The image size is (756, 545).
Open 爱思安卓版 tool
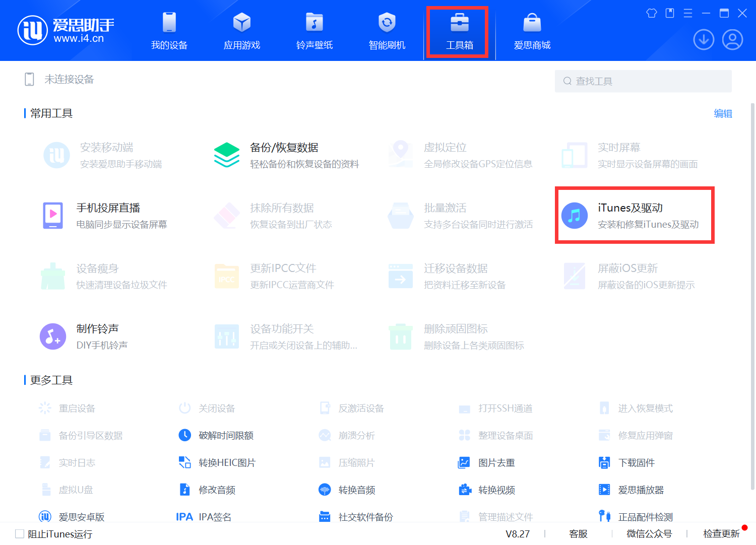[x=72, y=517]
